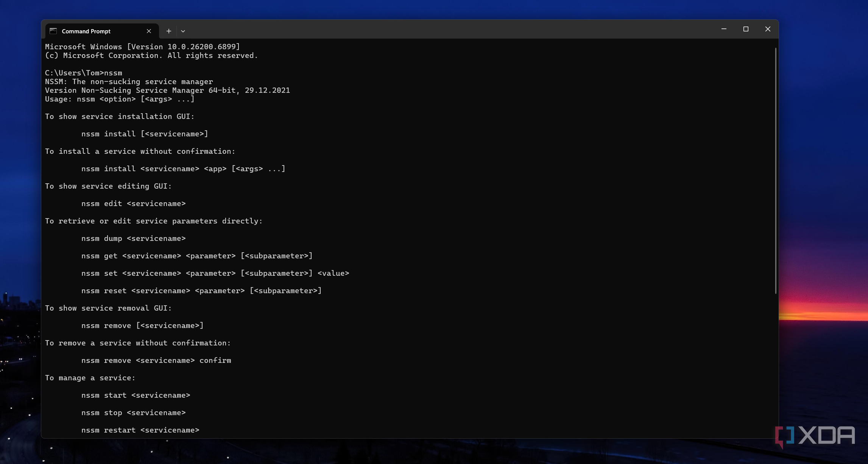Viewport: 868px width, 464px height.
Task: Click the 'C:\Users\Tom>nssm' prompt line
Action: pyautogui.click(x=84, y=73)
